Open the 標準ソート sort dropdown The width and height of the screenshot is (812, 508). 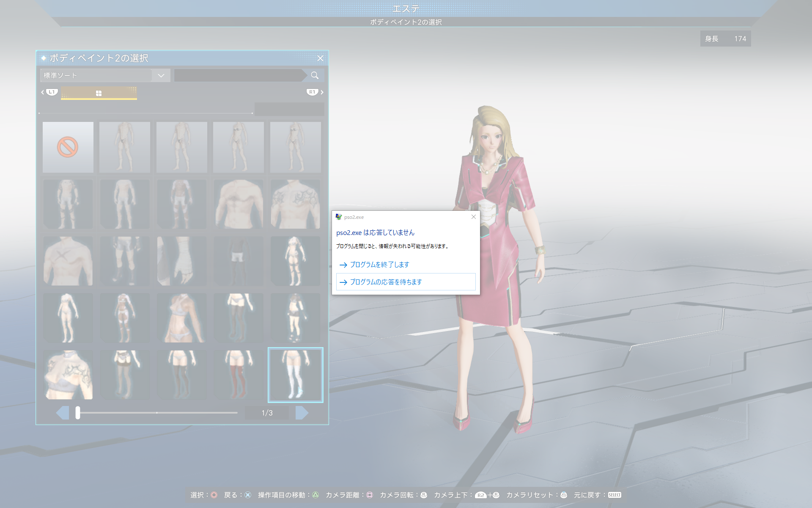(x=97, y=75)
